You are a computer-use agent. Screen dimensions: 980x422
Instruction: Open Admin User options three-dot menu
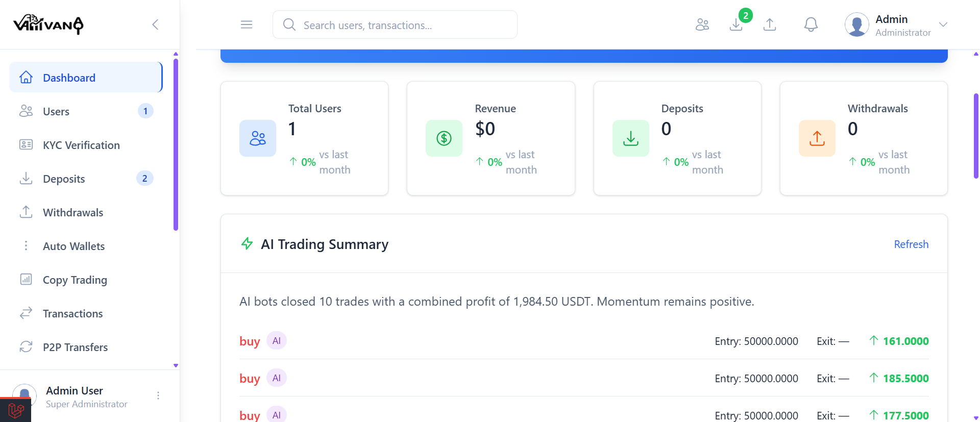[x=158, y=395]
